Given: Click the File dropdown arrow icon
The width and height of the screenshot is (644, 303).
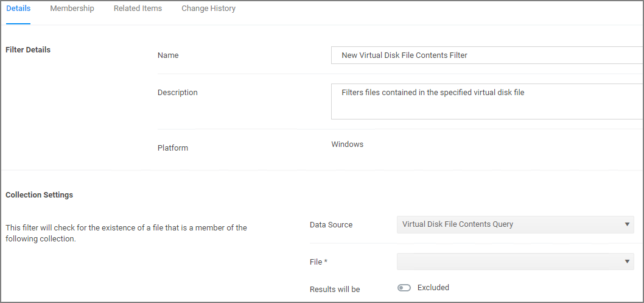Looking at the screenshot, I should [627, 262].
